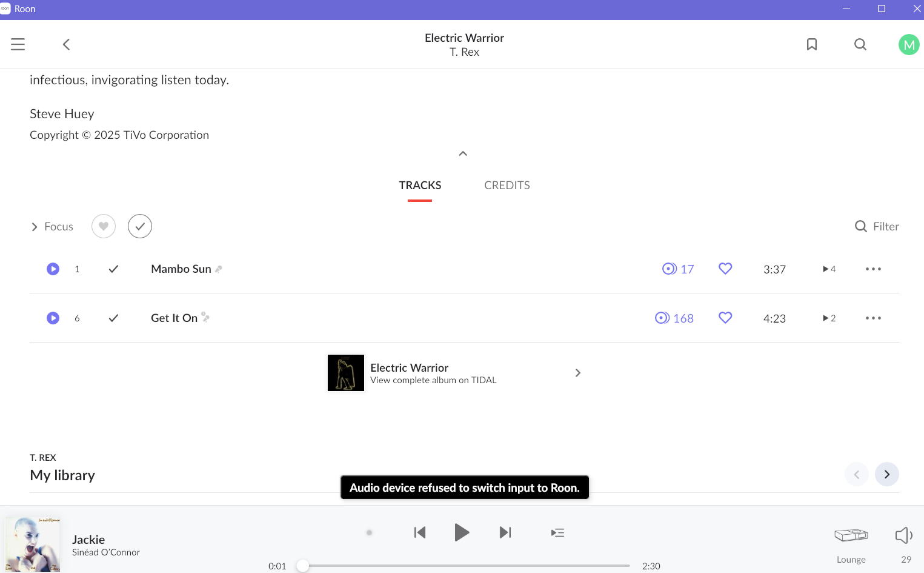Open T. Rex artist from header

point(465,52)
